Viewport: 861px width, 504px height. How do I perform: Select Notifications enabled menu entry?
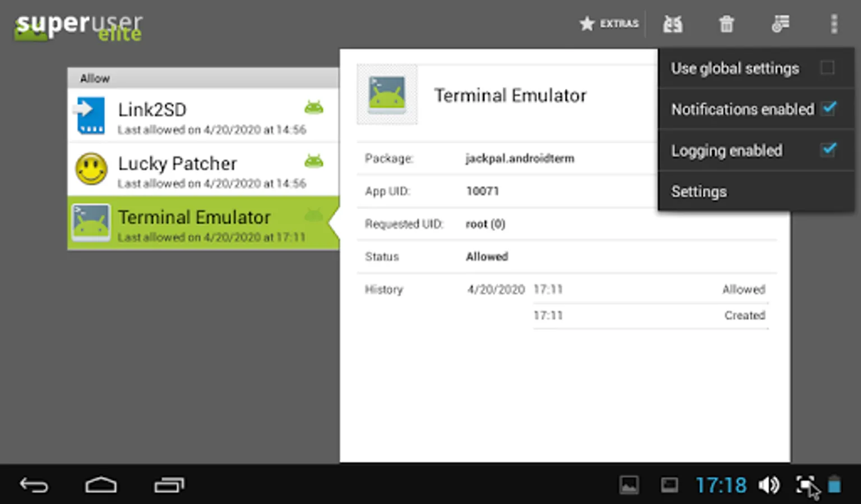click(756, 109)
